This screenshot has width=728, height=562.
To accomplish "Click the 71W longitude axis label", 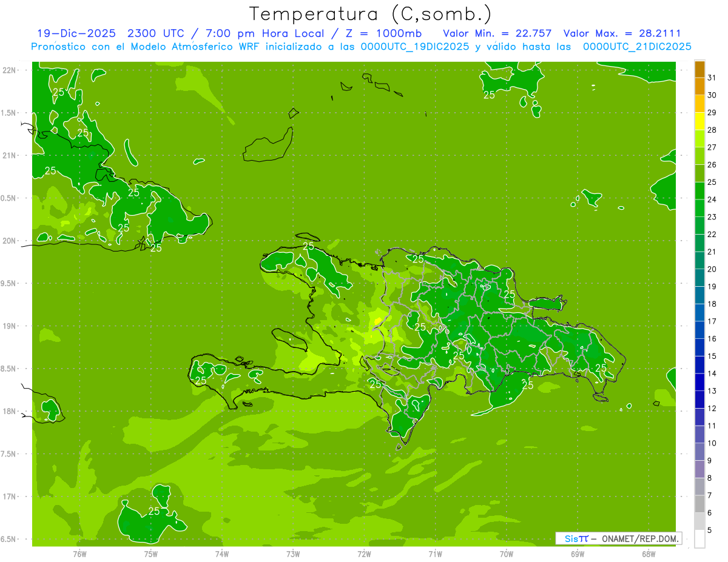I will coord(435,554).
